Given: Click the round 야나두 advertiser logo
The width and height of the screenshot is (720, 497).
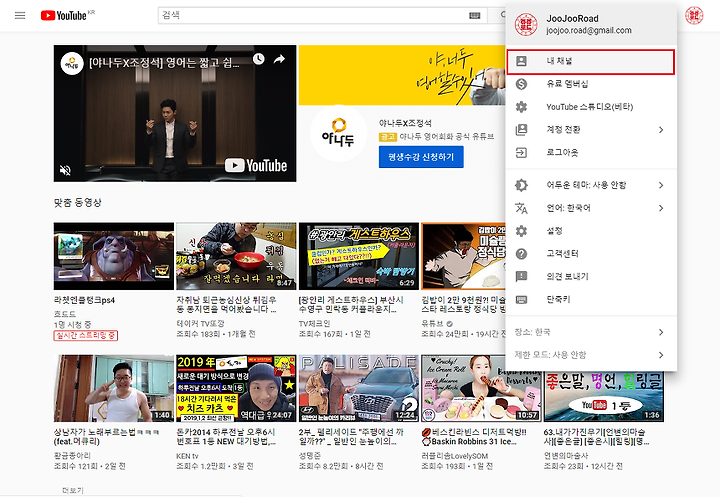Looking at the screenshot, I should click(x=338, y=133).
